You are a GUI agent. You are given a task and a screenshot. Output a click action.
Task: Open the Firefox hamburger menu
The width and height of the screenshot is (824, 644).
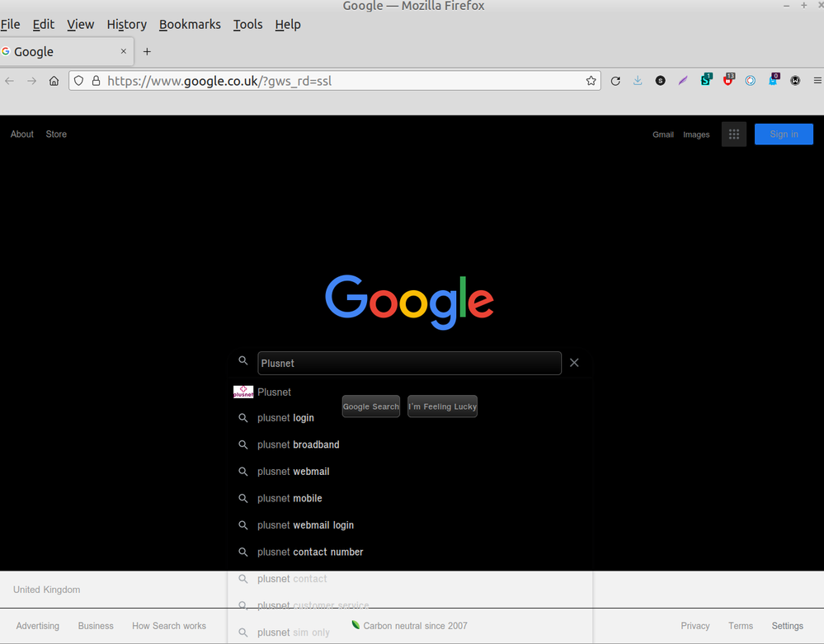click(817, 80)
